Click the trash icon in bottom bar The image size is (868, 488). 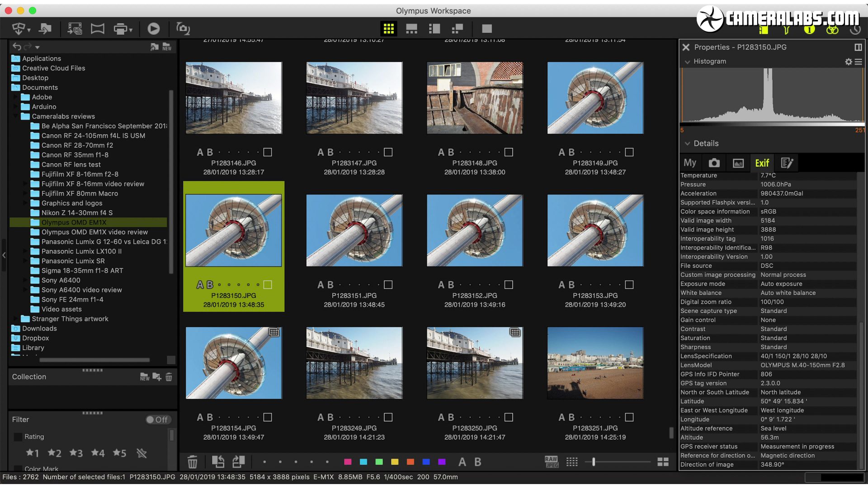tap(193, 462)
